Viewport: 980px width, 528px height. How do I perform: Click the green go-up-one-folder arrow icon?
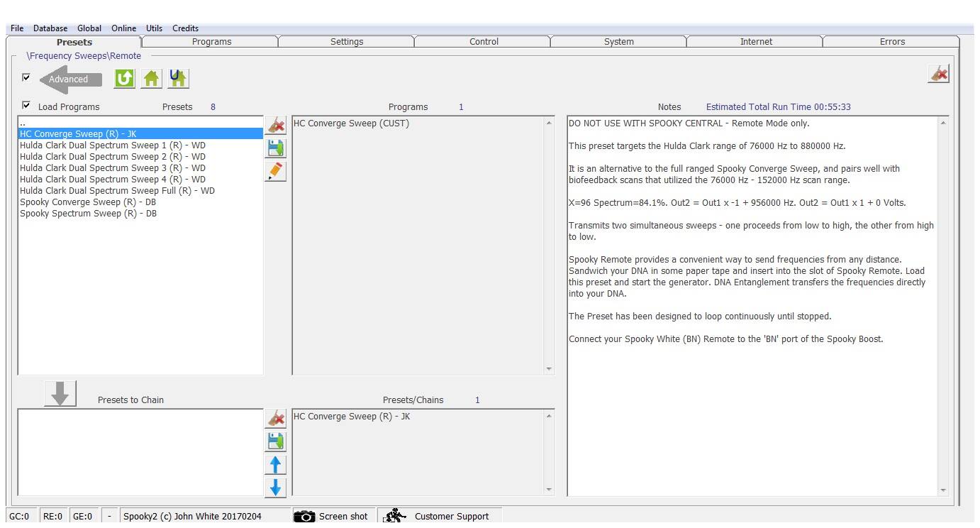[x=124, y=78]
